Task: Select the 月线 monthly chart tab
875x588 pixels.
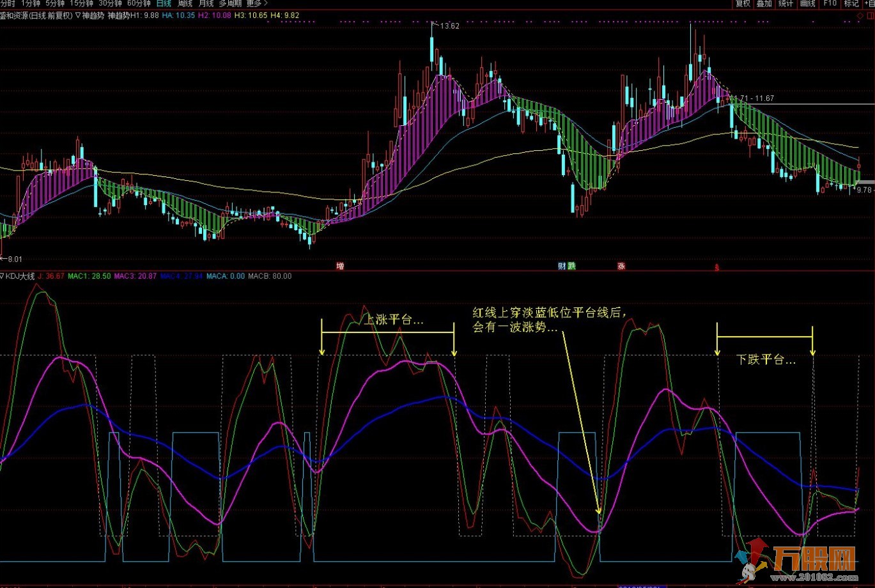Action: 206,3
